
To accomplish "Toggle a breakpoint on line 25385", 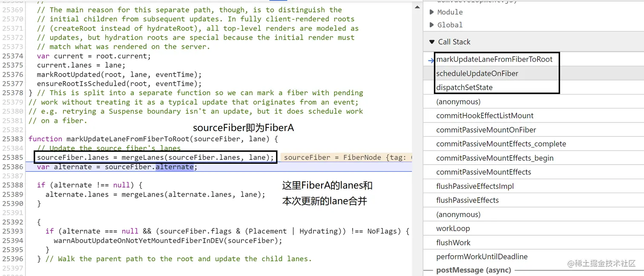I will coord(13,157).
